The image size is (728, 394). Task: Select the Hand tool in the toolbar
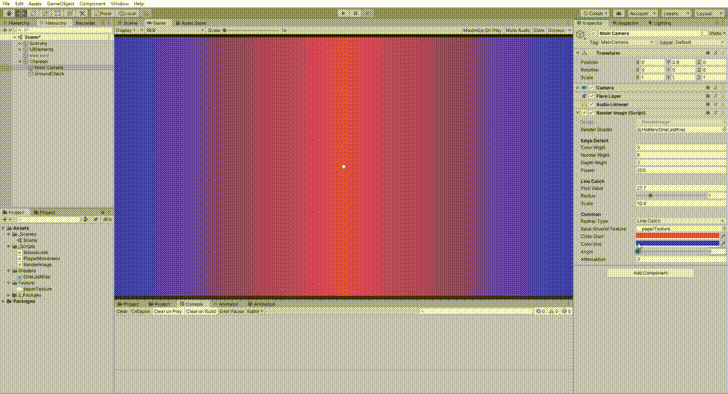pos(9,13)
